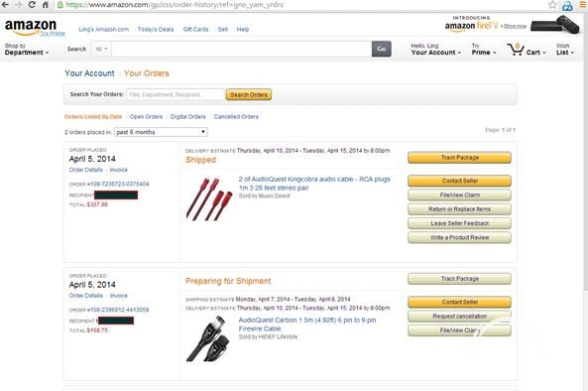Click the Amazon logo
588x391 pixels.
click(31, 27)
